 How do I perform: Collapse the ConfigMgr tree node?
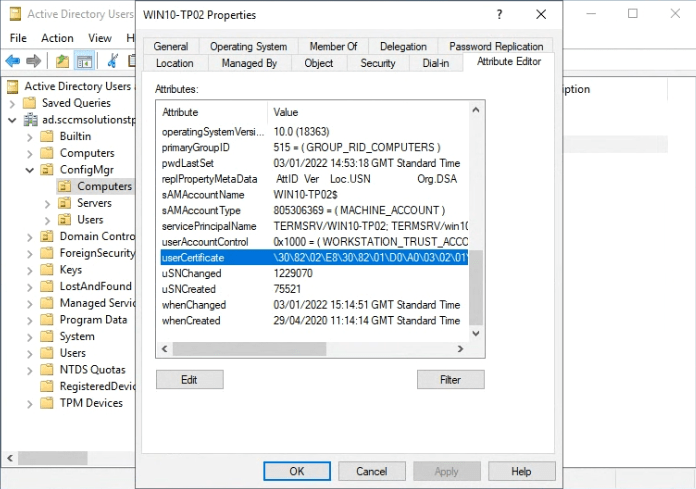pyautogui.click(x=30, y=170)
